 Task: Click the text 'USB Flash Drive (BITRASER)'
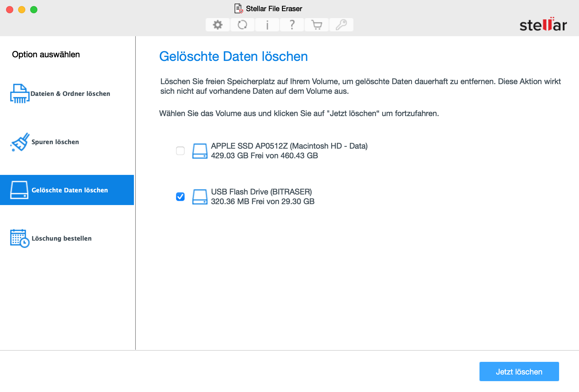pos(261,192)
